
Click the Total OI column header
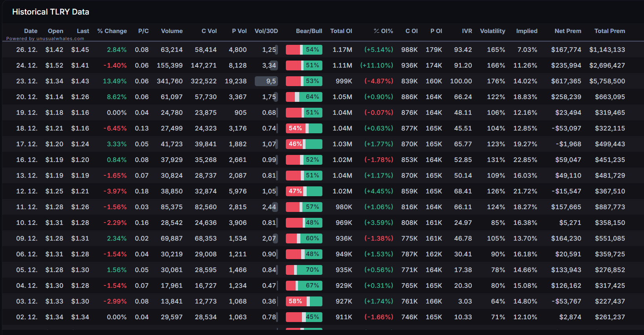pos(341,31)
